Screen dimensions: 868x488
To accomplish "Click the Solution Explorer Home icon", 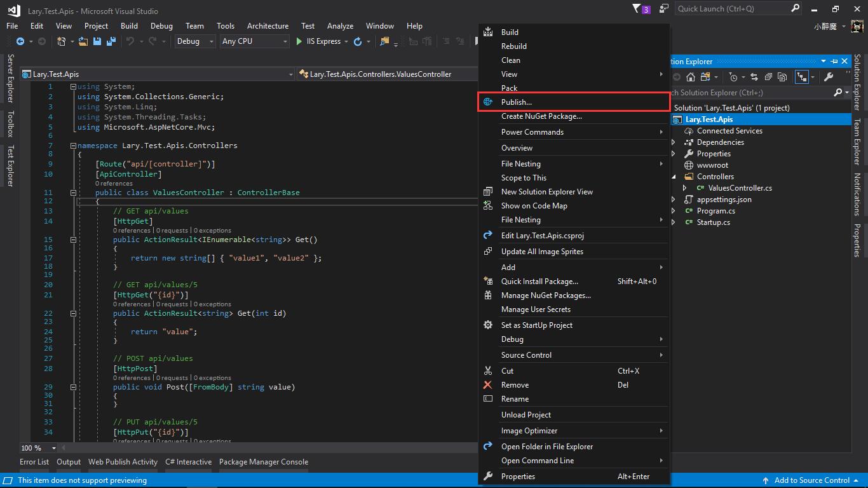I will click(691, 77).
